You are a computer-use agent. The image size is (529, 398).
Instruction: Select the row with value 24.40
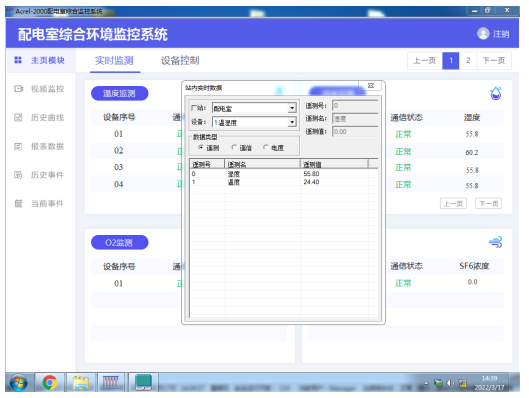point(283,182)
